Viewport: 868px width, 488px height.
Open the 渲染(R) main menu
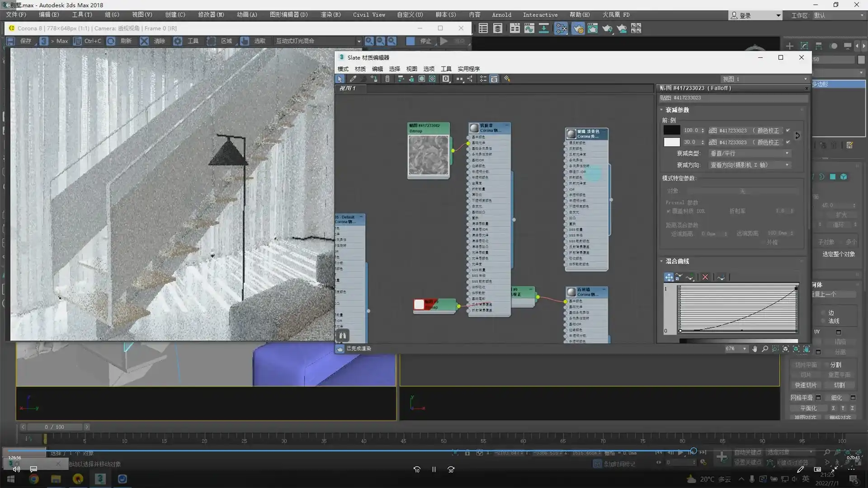coord(330,14)
